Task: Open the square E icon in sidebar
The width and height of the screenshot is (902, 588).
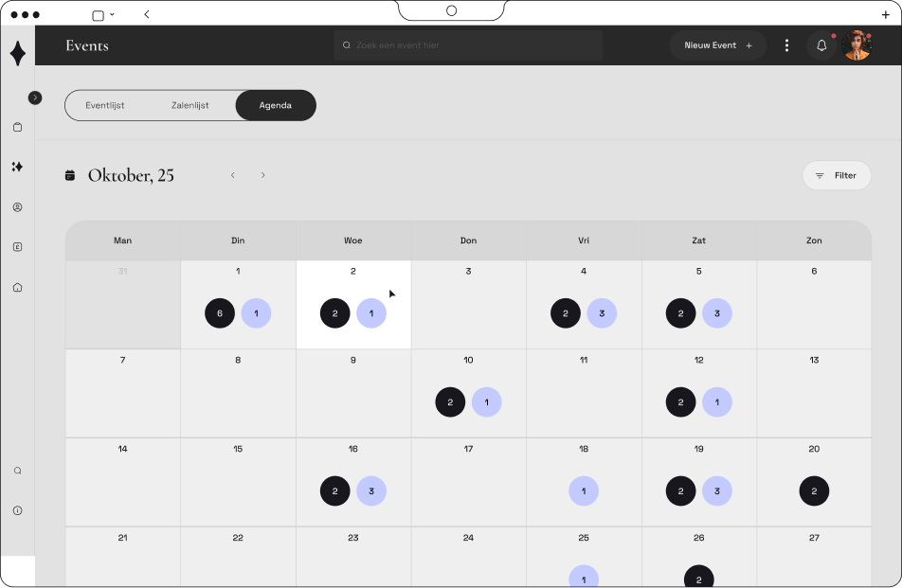Action: point(18,247)
